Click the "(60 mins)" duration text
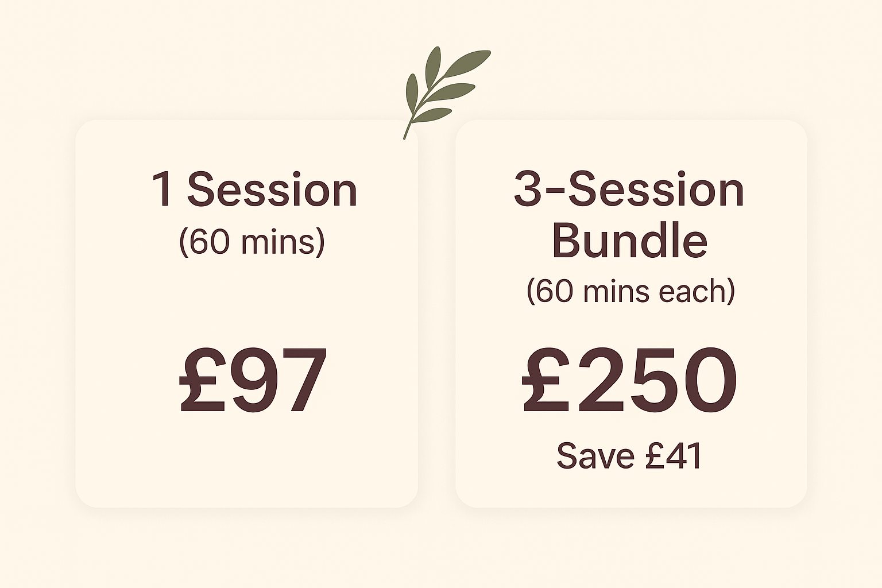The height and width of the screenshot is (588, 882). (x=252, y=242)
